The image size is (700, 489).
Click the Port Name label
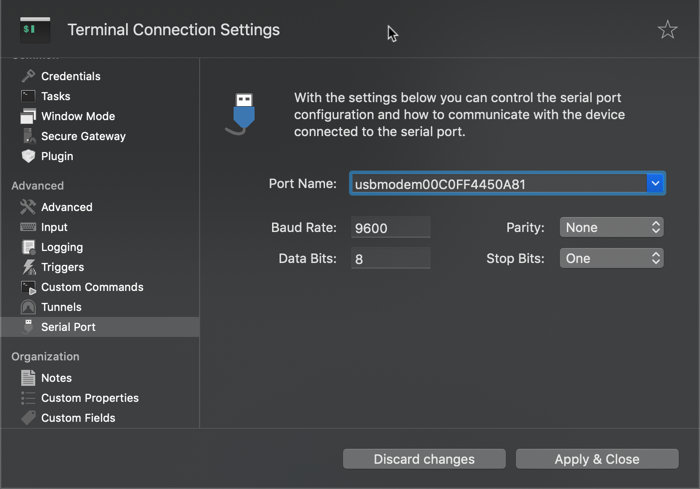(303, 184)
